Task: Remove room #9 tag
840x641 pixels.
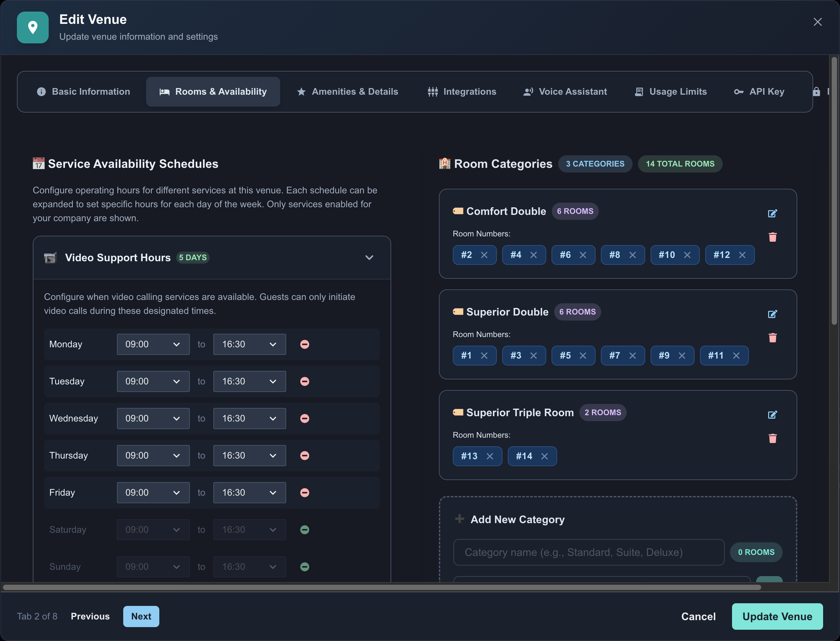Action: pos(682,356)
